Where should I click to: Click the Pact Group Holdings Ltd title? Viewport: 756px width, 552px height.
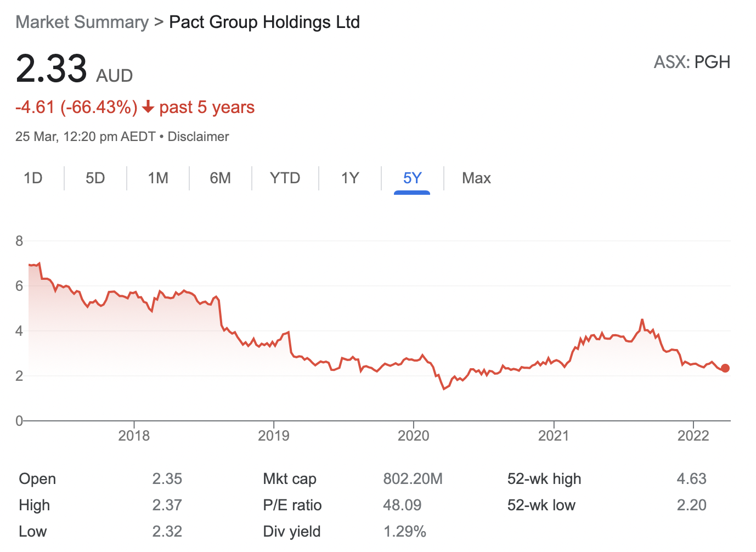click(x=264, y=22)
